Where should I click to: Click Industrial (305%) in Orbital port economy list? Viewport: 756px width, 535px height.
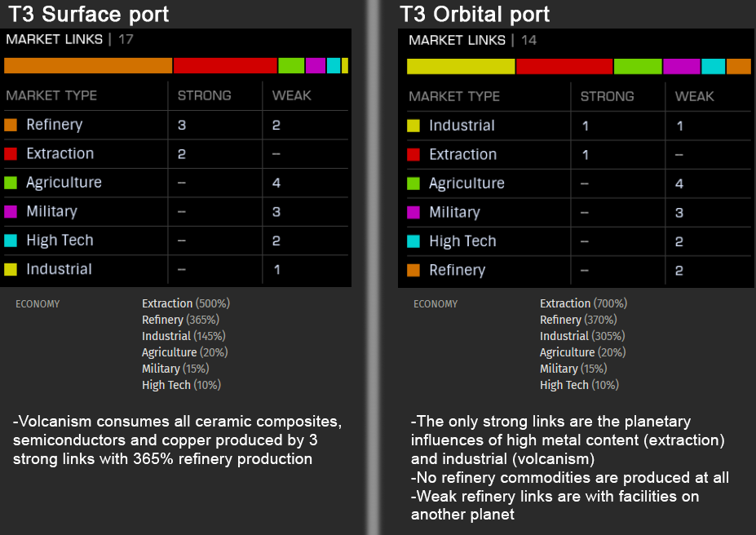point(582,336)
